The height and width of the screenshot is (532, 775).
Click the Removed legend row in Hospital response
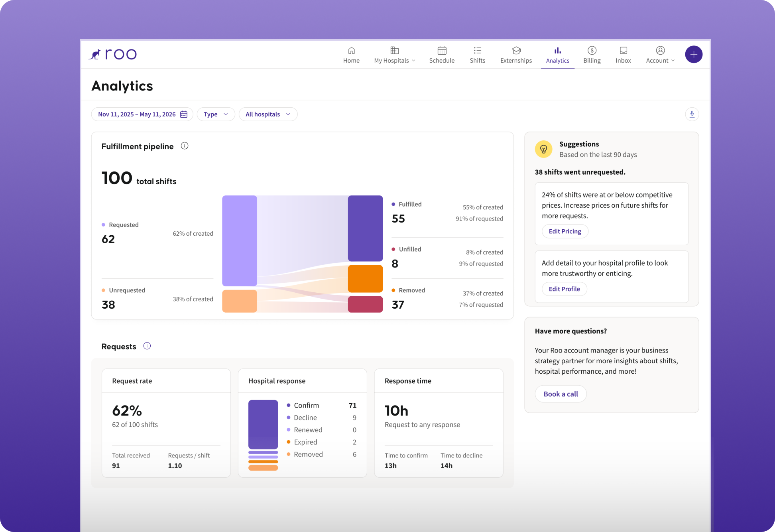pos(321,454)
